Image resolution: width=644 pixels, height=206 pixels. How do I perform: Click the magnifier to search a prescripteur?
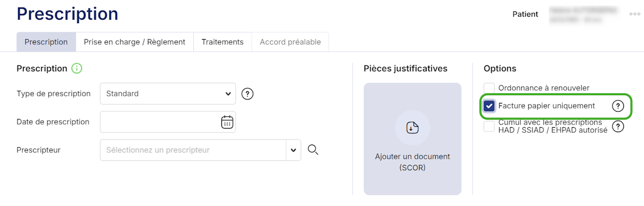tap(313, 150)
